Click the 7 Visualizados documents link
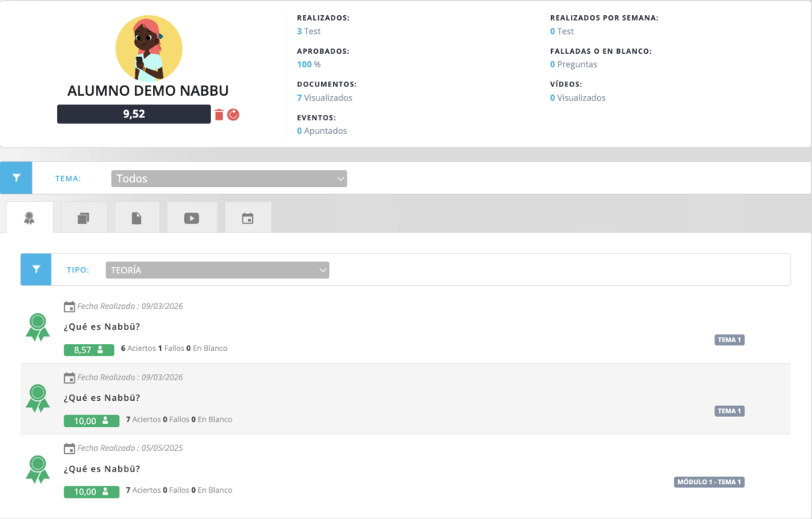This screenshot has height=519, width=812. [x=324, y=97]
